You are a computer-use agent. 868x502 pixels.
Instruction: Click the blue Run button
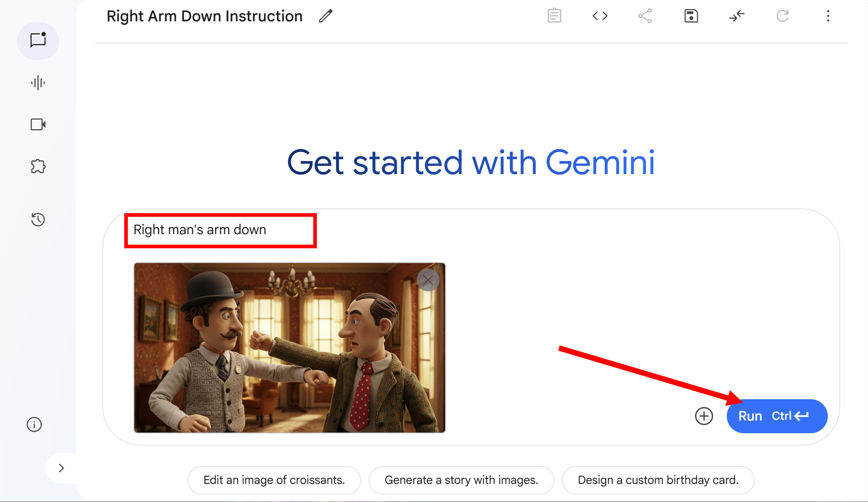point(776,416)
